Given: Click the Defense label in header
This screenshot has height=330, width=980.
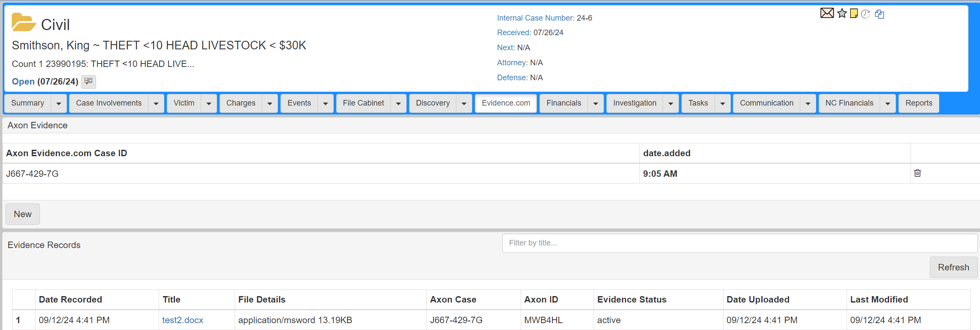Looking at the screenshot, I should click(x=513, y=78).
